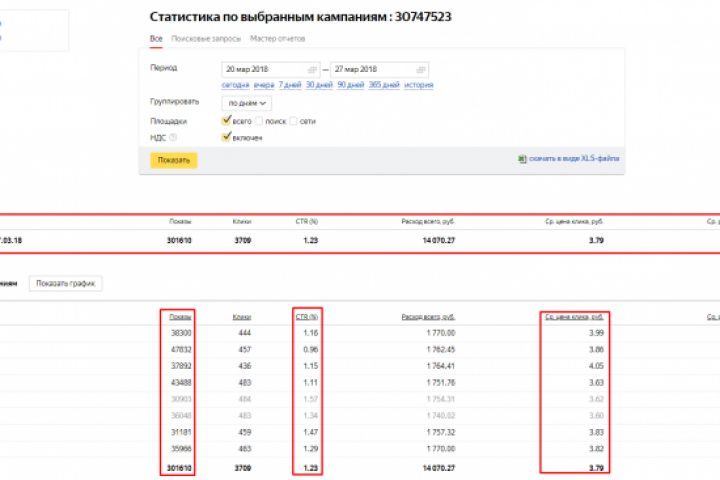
Task: Select average click price '3.82'
Action: point(596,449)
